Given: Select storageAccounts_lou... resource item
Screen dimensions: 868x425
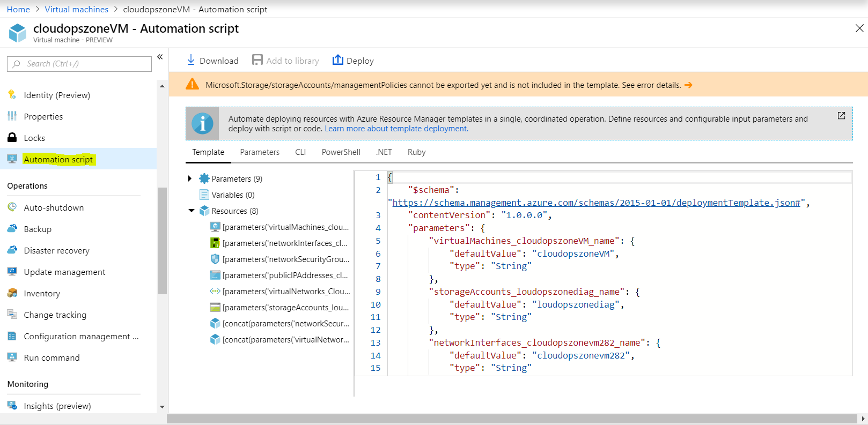Looking at the screenshot, I should coord(279,307).
